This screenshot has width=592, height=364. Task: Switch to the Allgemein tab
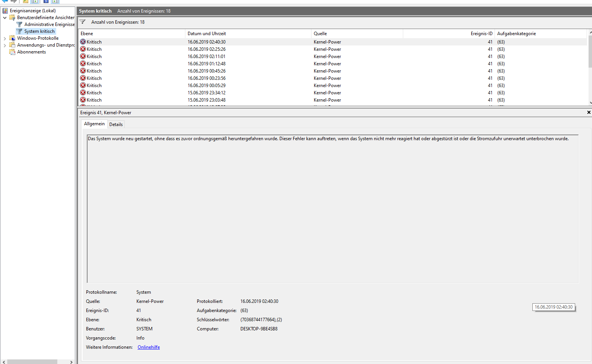(x=94, y=124)
